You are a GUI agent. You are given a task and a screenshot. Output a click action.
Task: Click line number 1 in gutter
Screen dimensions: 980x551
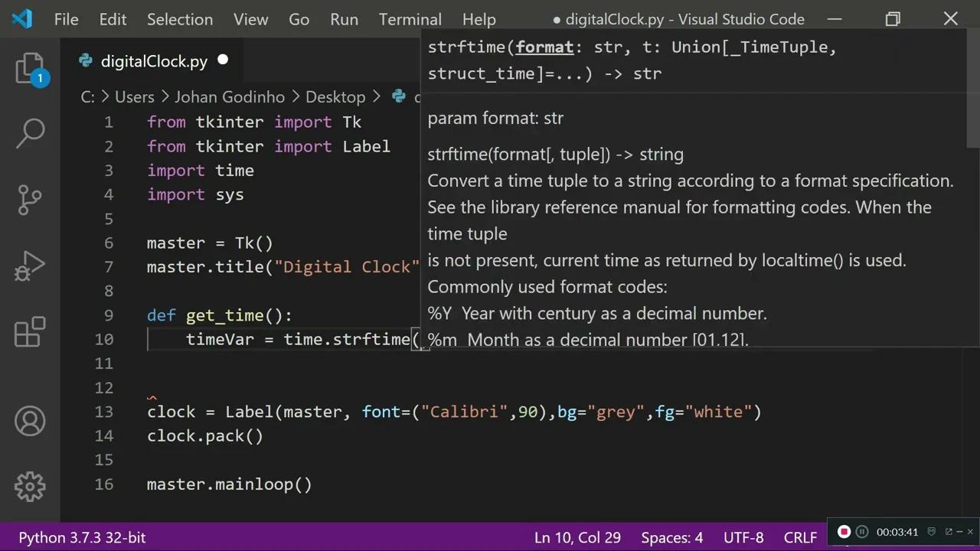point(109,122)
